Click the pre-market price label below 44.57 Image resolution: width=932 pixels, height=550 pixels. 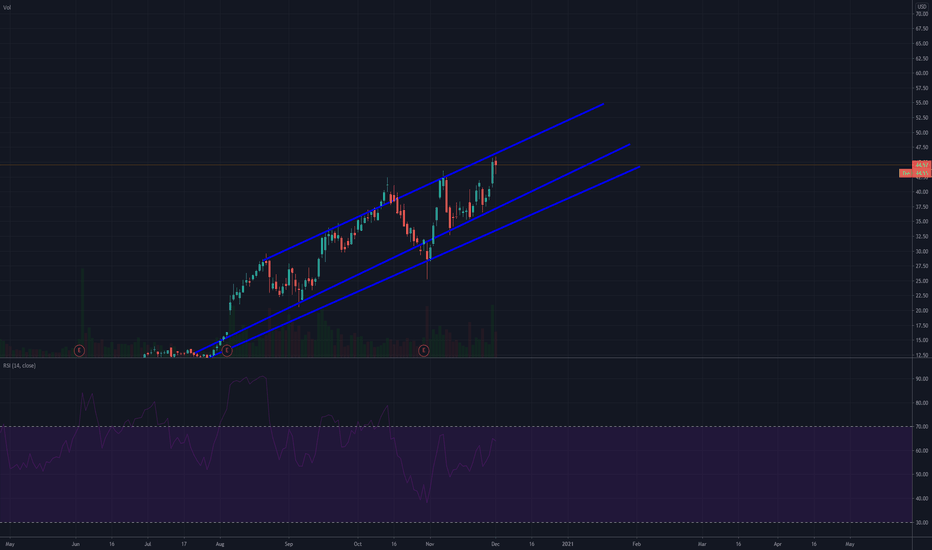(x=915, y=173)
